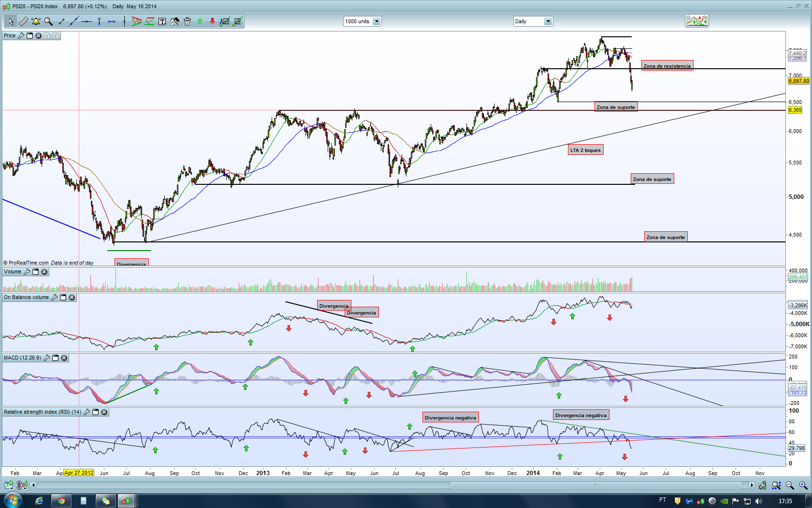Open the candlestick link dropdown at bottom left
Viewport: 812px width, 508px height.
point(22,485)
